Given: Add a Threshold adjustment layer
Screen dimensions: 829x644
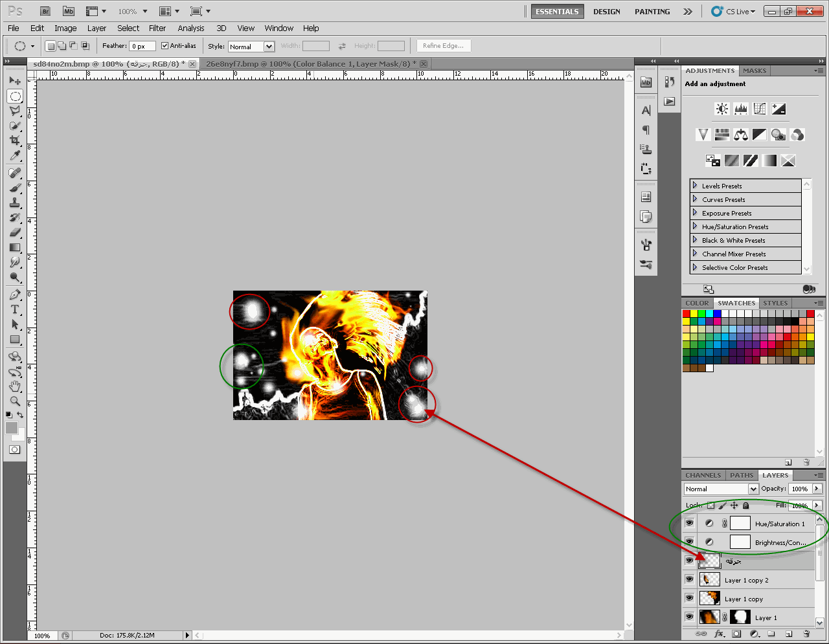Looking at the screenshot, I should click(751, 161).
